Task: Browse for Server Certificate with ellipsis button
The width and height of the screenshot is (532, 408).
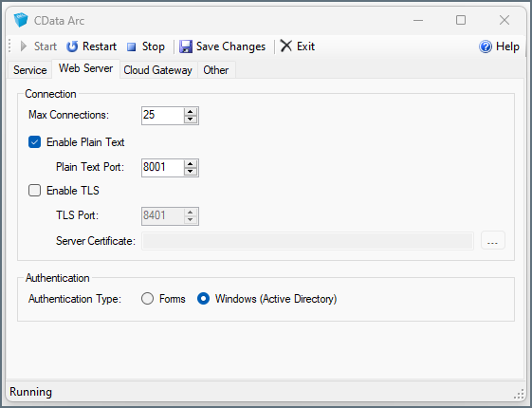Action: point(492,241)
